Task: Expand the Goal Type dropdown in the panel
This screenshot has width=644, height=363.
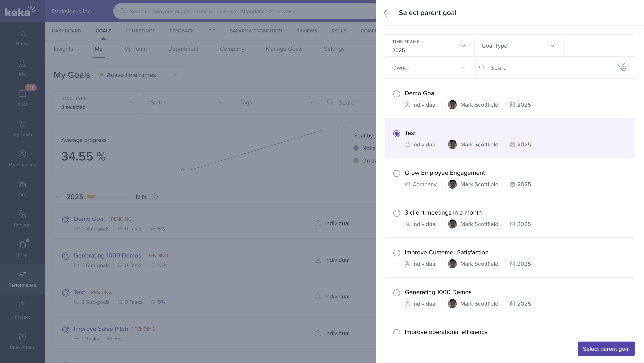Action: pos(519,46)
